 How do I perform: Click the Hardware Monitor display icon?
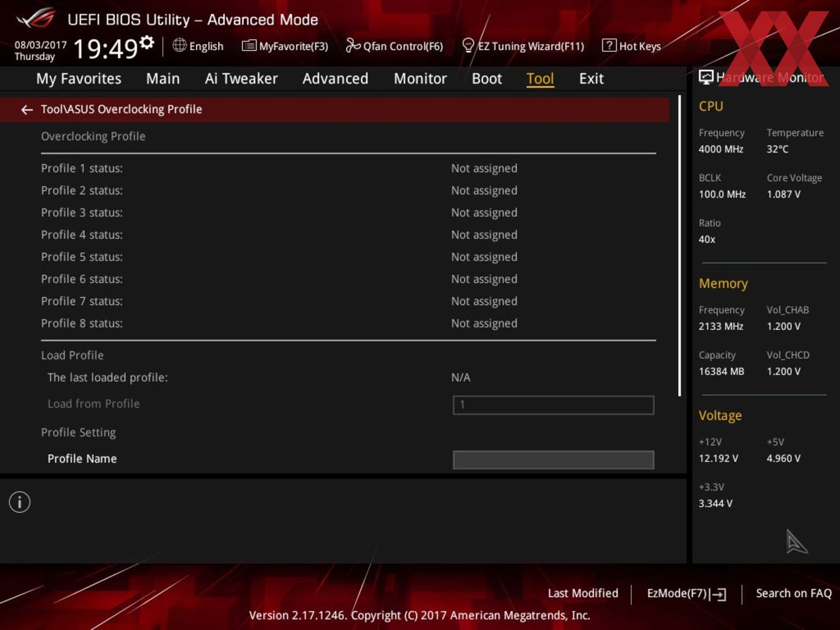coord(706,77)
